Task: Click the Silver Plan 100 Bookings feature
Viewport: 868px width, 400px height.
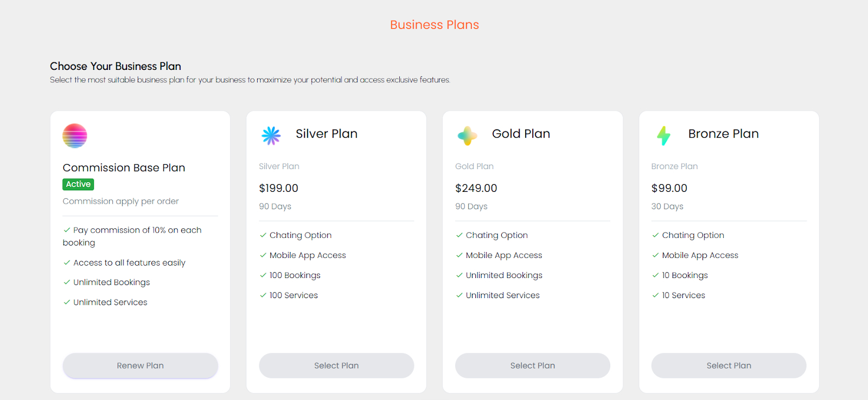Action: pos(295,275)
